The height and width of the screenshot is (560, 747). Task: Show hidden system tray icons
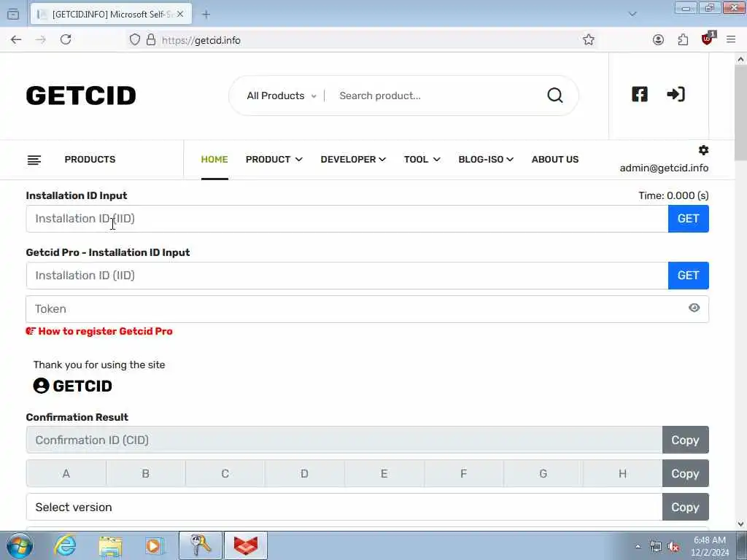(x=638, y=547)
